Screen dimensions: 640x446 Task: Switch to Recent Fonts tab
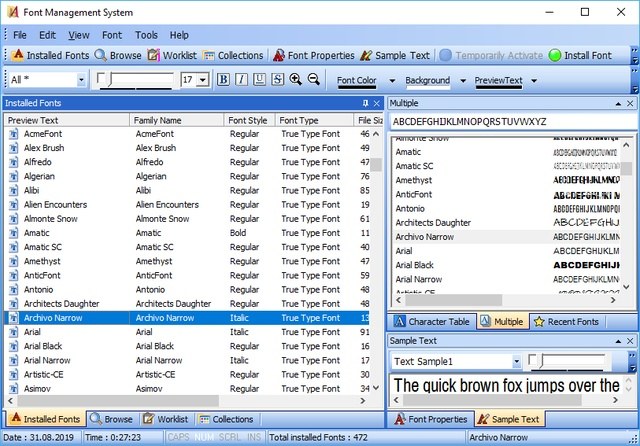(x=567, y=322)
